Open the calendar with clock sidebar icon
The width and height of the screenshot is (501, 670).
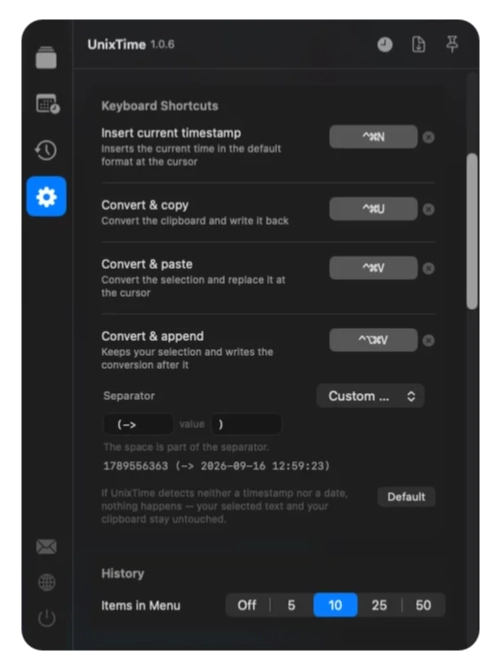click(47, 104)
